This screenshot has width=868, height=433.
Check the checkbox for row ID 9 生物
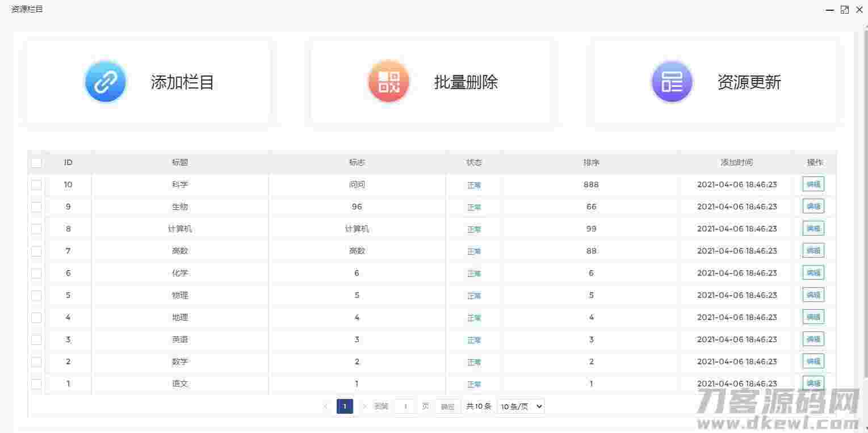[x=36, y=207]
